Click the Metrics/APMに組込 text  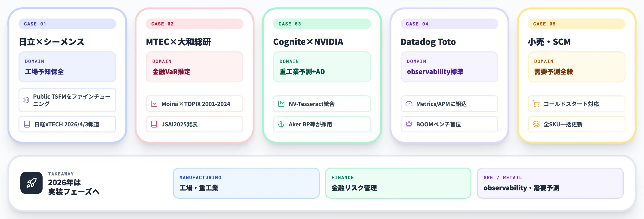[x=441, y=104]
